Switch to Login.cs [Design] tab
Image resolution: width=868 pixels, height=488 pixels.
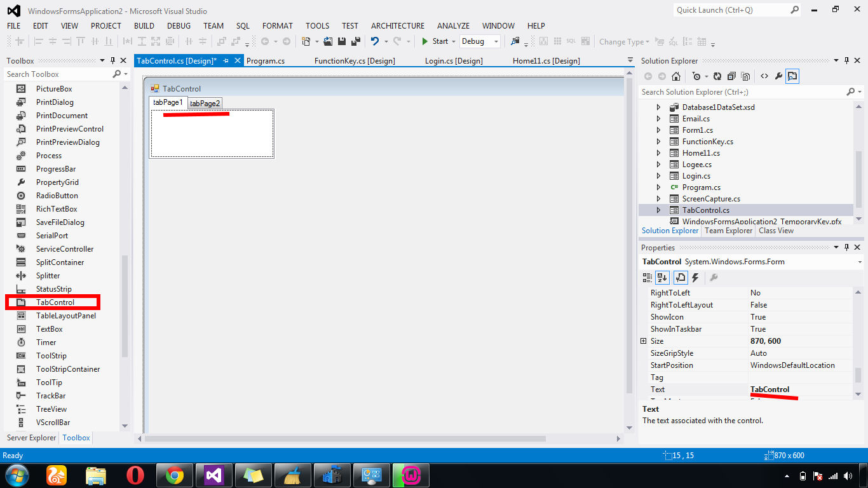[454, 61]
